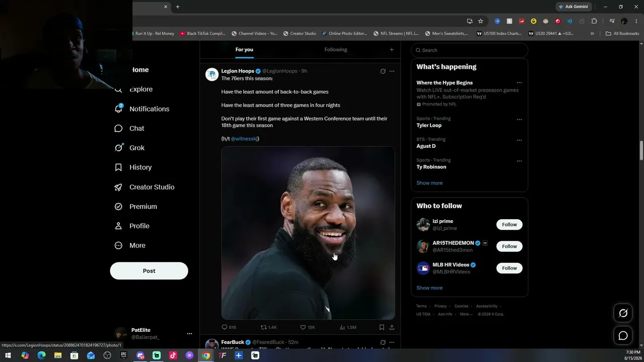Open a new Chrome tab
The height and width of the screenshot is (362, 644).
(178, 7)
